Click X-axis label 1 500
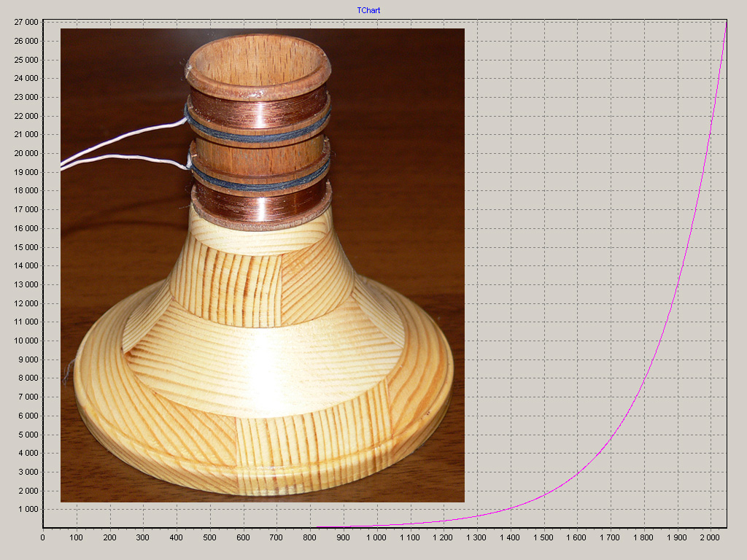 click(x=543, y=537)
